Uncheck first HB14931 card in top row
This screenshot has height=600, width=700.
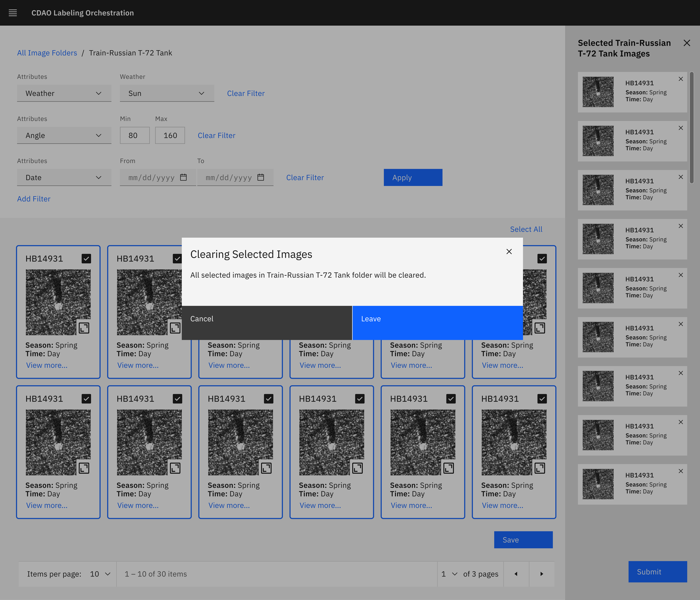[87, 259]
